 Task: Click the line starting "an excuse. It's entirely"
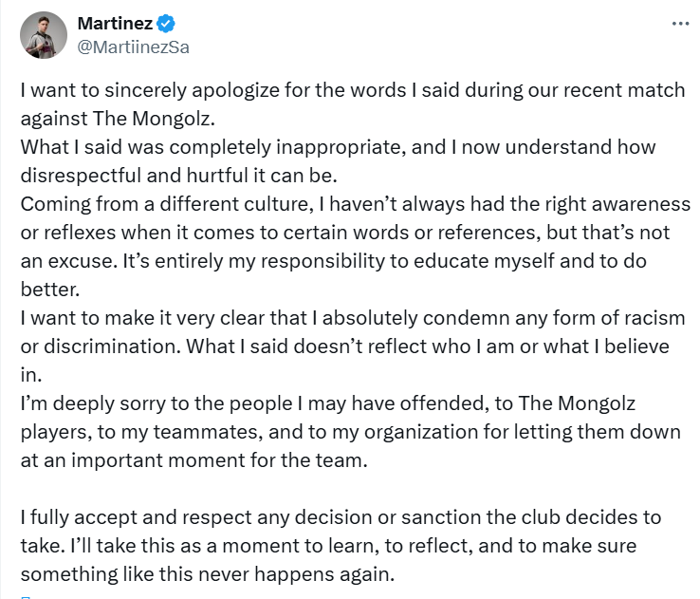(341, 261)
